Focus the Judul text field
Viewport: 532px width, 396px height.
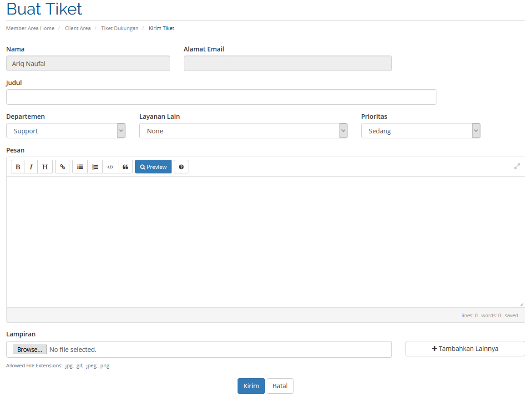coord(221,97)
